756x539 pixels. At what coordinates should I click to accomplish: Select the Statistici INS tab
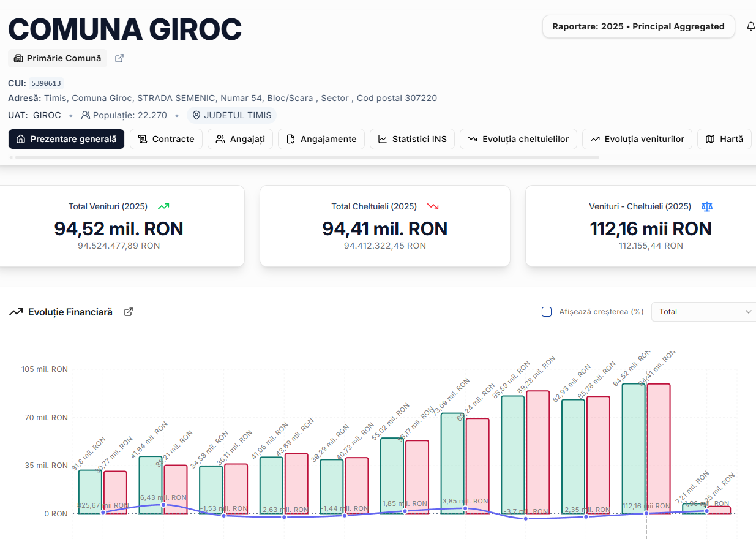point(412,139)
